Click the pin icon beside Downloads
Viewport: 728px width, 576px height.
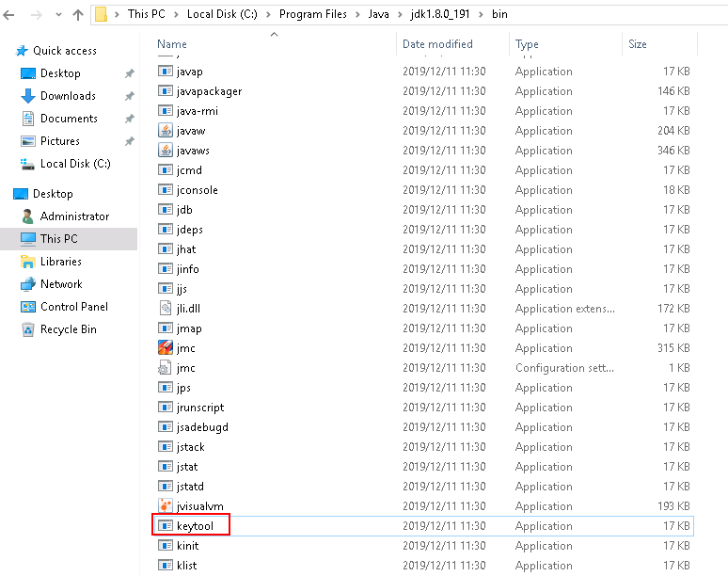point(130,96)
